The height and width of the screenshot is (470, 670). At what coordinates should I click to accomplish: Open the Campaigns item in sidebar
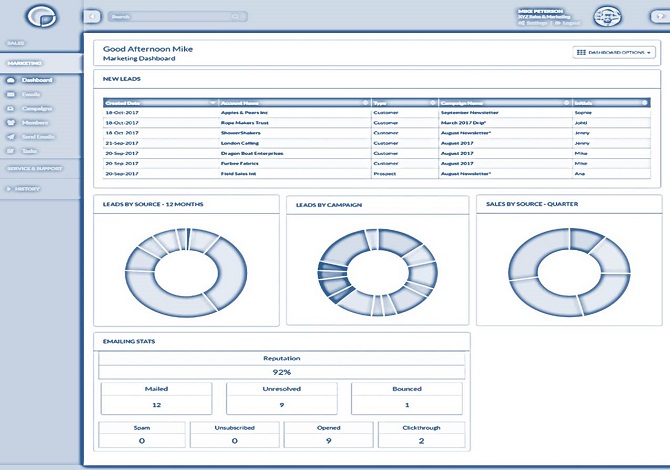coord(37,107)
